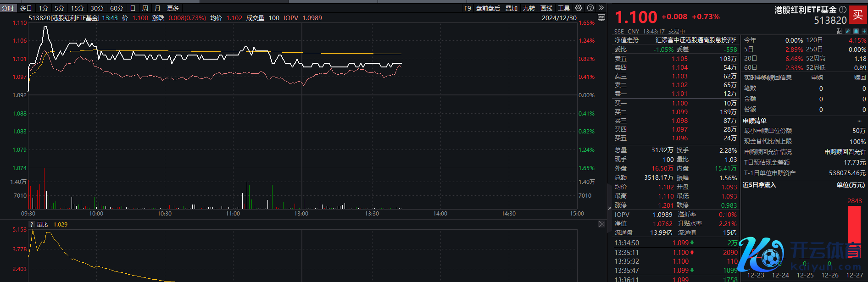Click the WP icon at chart top right

(601, 18)
